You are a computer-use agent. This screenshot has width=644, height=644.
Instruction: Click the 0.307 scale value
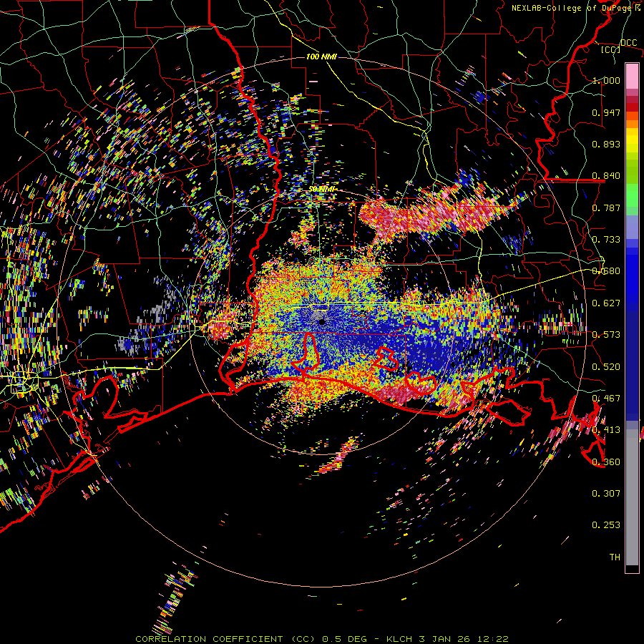click(606, 494)
